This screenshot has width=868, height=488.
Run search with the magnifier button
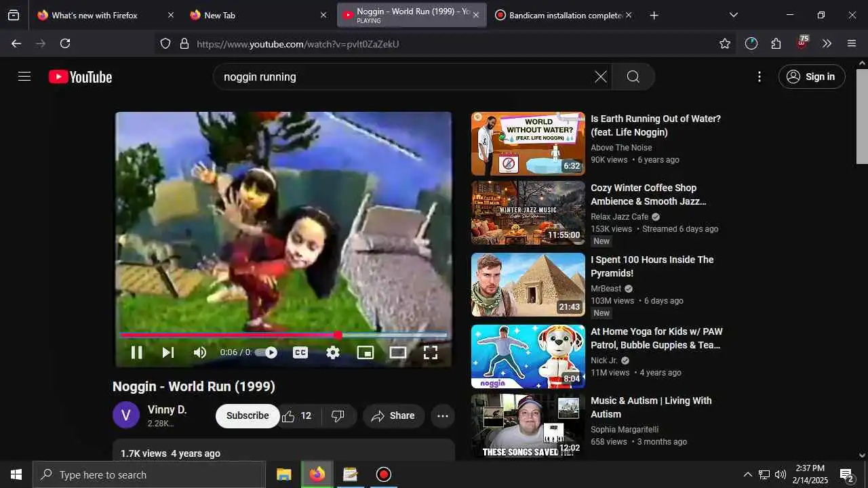pyautogui.click(x=633, y=77)
